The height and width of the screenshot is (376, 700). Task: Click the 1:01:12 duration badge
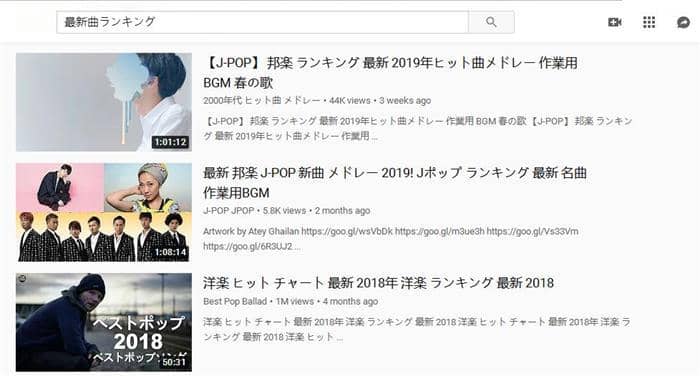click(x=170, y=142)
